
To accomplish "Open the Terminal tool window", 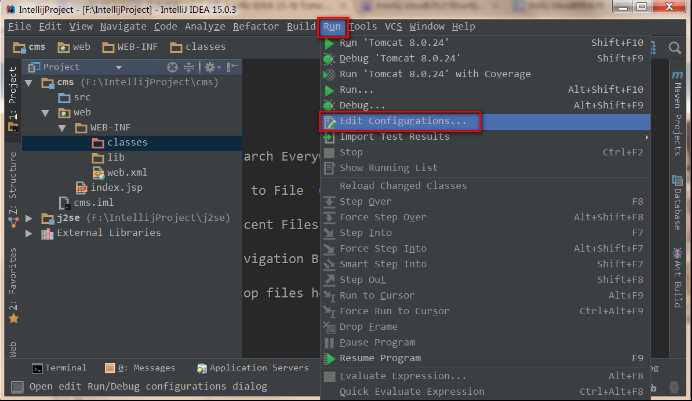I will pyautogui.click(x=60, y=368).
